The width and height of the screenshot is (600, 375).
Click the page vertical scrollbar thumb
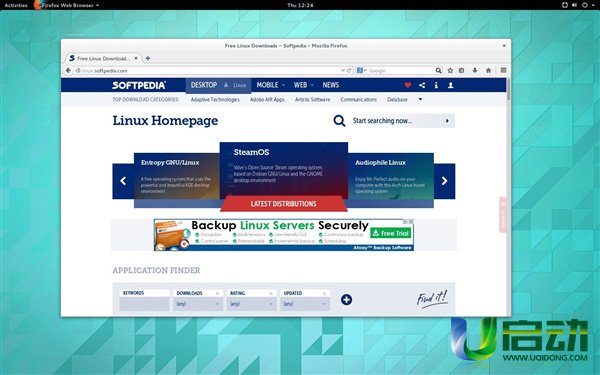click(509, 89)
